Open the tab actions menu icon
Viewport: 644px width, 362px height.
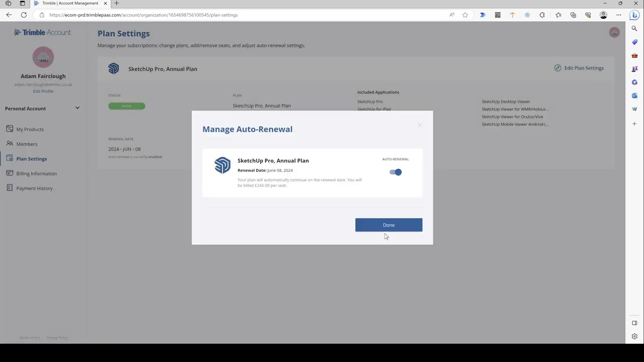(x=22, y=4)
